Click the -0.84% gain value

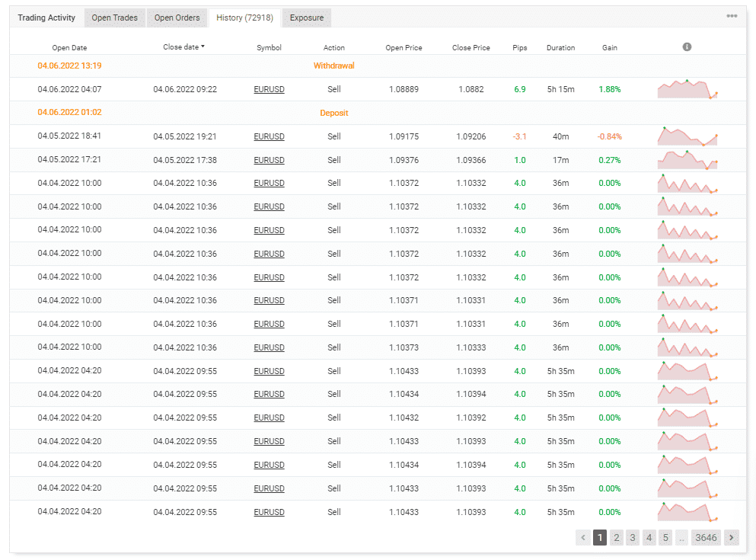click(610, 136)
